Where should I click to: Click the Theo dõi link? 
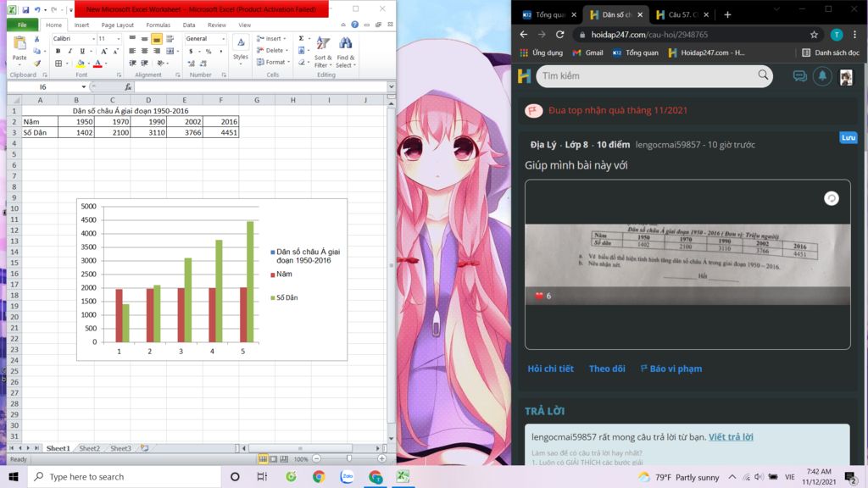(607, 369)
